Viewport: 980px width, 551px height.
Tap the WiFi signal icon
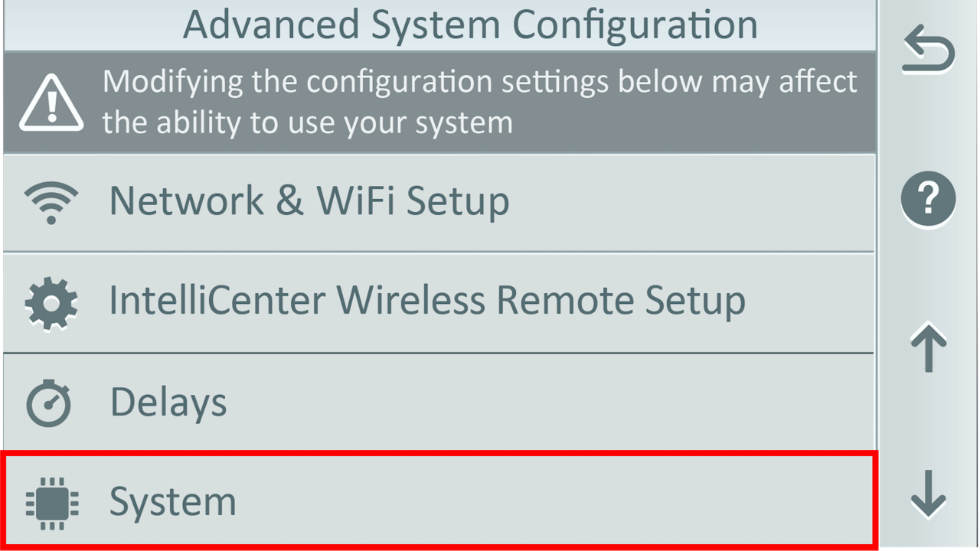pyautogui.click(x=51, y=201)
